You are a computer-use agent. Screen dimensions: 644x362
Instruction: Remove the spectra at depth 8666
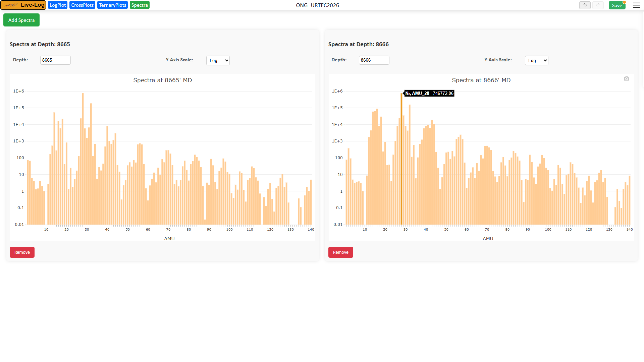tap(341, 252)
